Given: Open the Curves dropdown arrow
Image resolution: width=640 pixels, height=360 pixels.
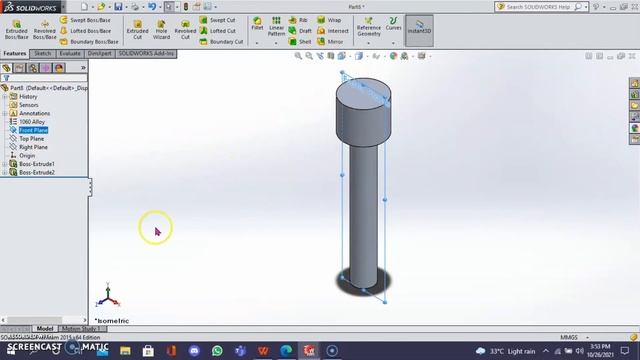Looking at the screenshot, I should point(393,42).
